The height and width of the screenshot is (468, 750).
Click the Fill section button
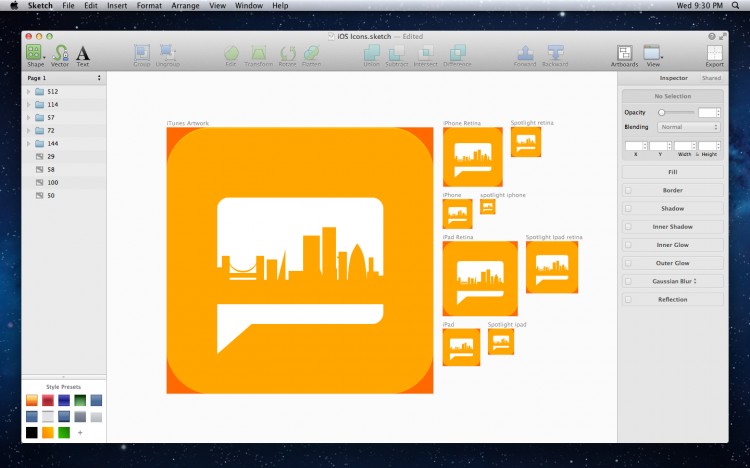(x=672, y=172)
